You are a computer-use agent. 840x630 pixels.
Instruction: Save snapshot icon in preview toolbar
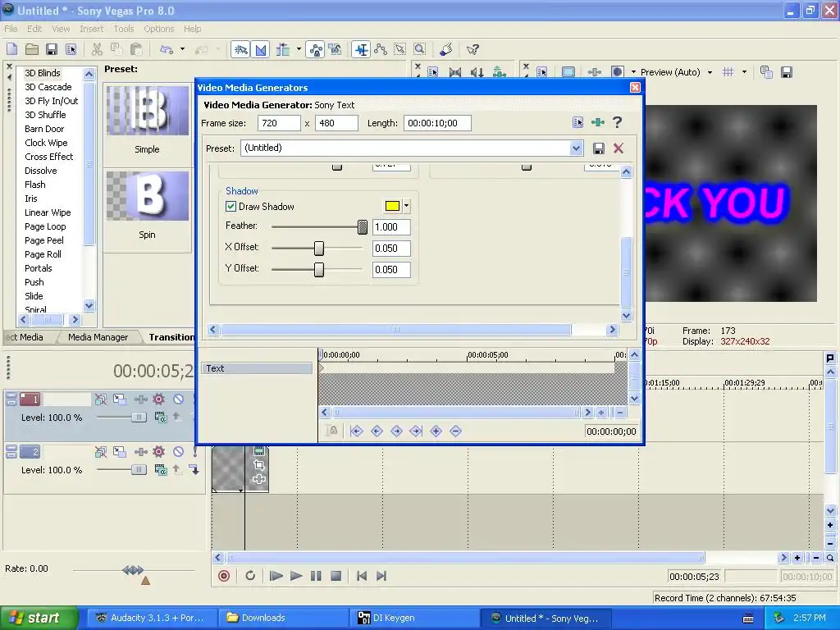tap(787, 72)
